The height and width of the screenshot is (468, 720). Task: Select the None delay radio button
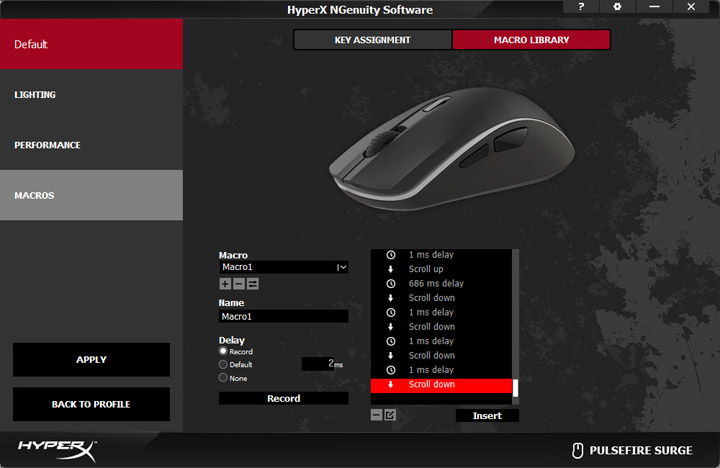click(x=223, y=378)
